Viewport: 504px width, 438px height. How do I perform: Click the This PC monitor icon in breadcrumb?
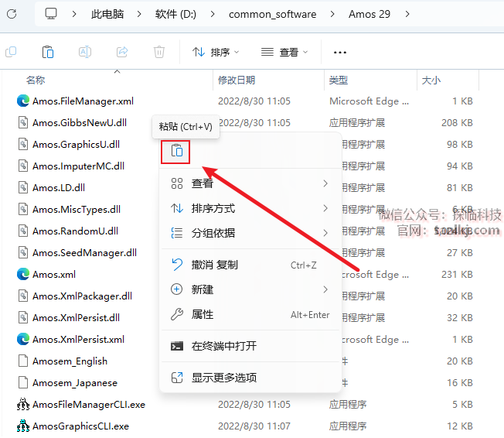(x=51, y=14)
